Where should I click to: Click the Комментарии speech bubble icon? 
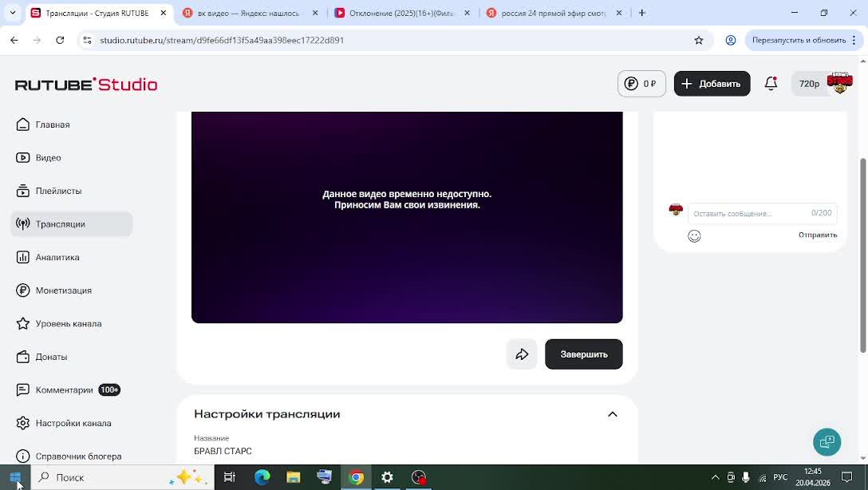pos(22,390)
